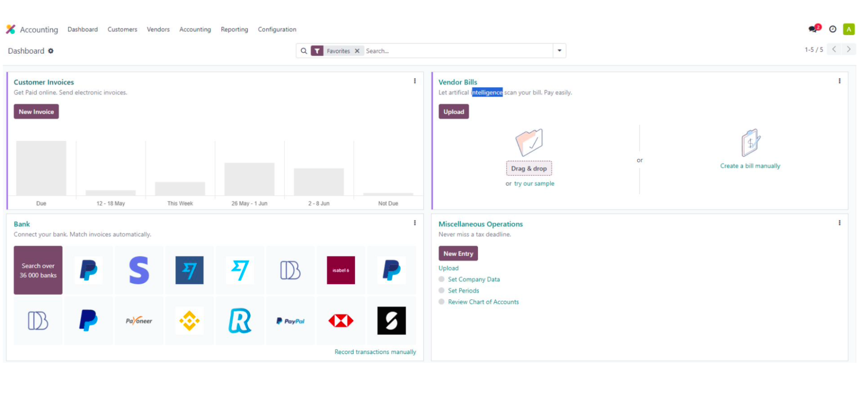Viewport: 868px width, 393px height.
Task: Select the HSBC bank logo
Action: point(341,321)
